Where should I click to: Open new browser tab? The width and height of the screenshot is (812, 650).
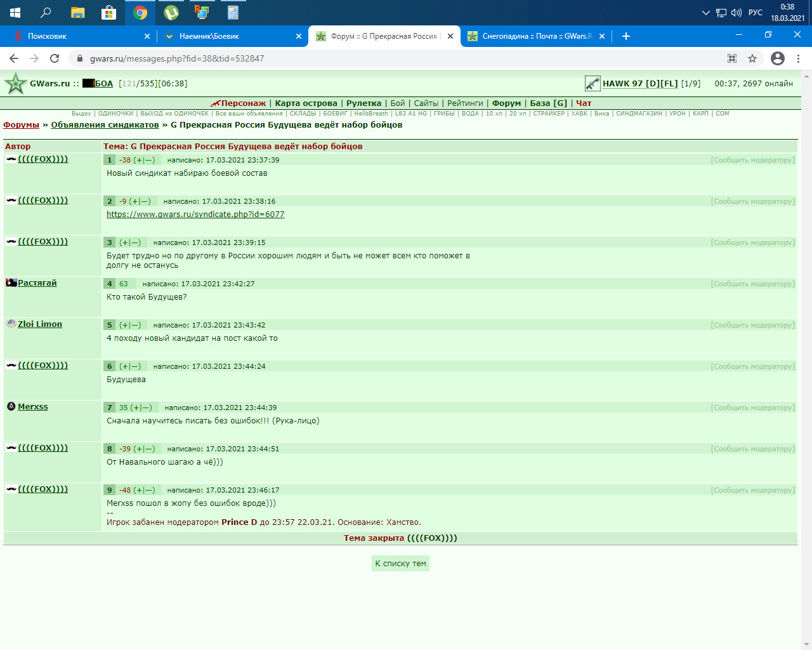click(626, 36)
